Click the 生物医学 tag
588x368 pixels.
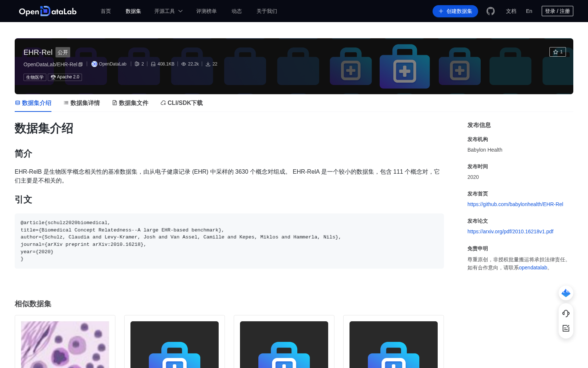point(35,77)
